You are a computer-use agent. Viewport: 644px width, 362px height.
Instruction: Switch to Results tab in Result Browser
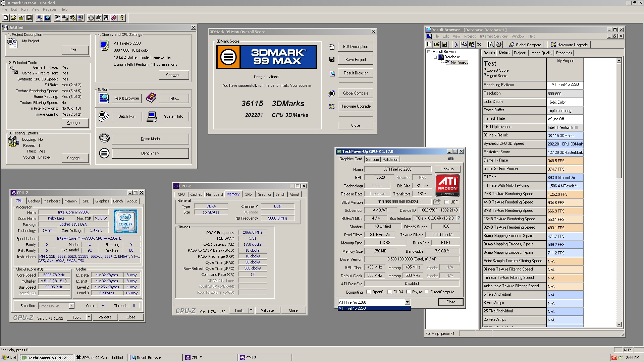(x=489, y=53)
